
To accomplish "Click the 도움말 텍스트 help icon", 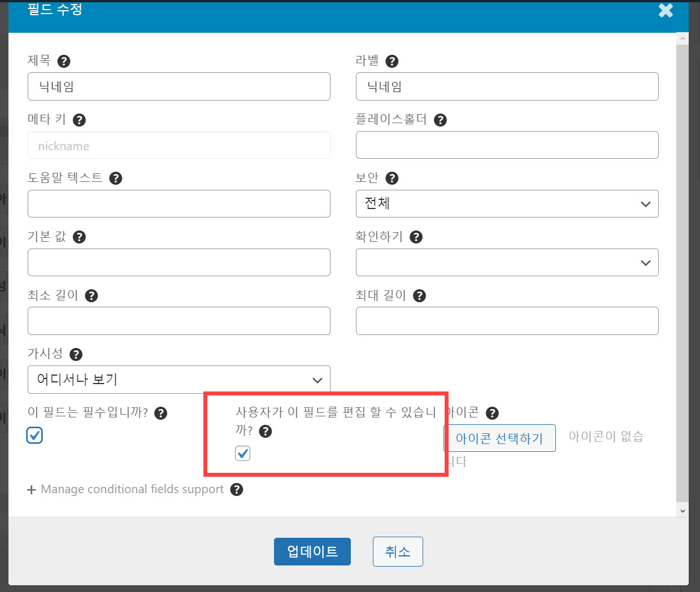I will pos(115,178).
